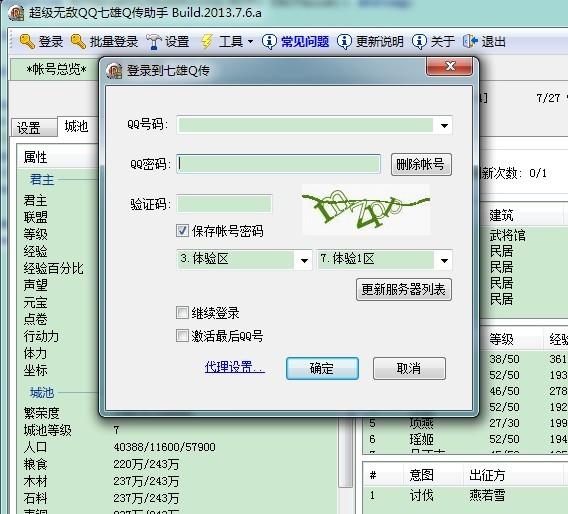The width and height of the screenshot is (568, 514).
Task: Click the 等级 column header in heroes list
Action: [x=501, y=339]
